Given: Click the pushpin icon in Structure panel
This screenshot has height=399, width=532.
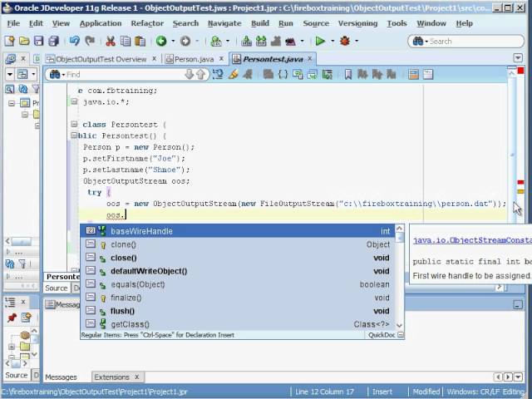Looking at the screenshot, I should (12, 318).
